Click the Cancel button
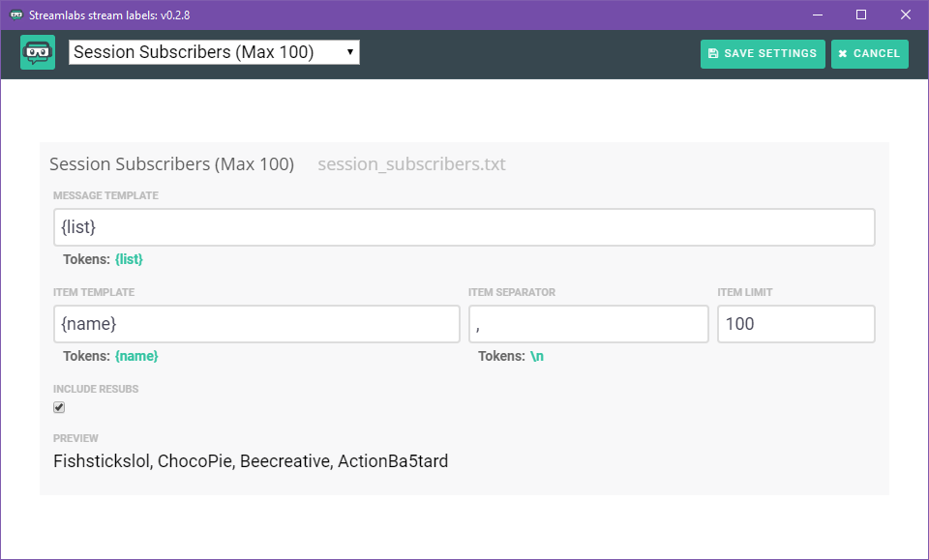This screenshot has height=560, width=929. click(x=870, y=54)
